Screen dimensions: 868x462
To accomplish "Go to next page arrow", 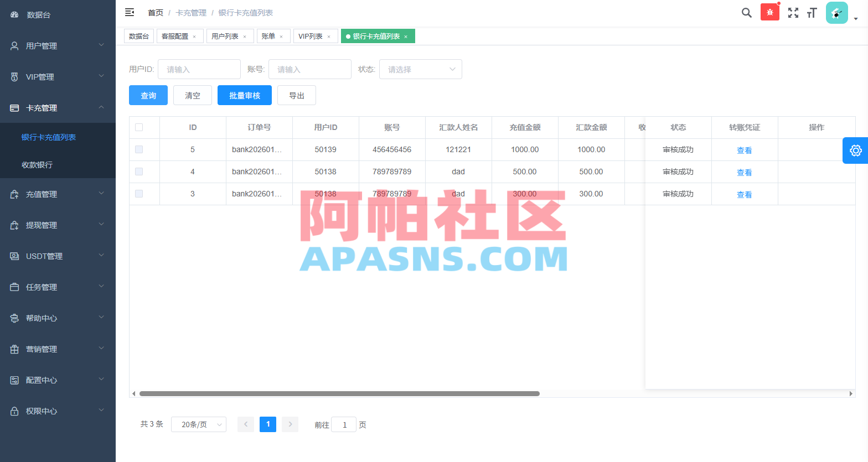I will point(290,424).
